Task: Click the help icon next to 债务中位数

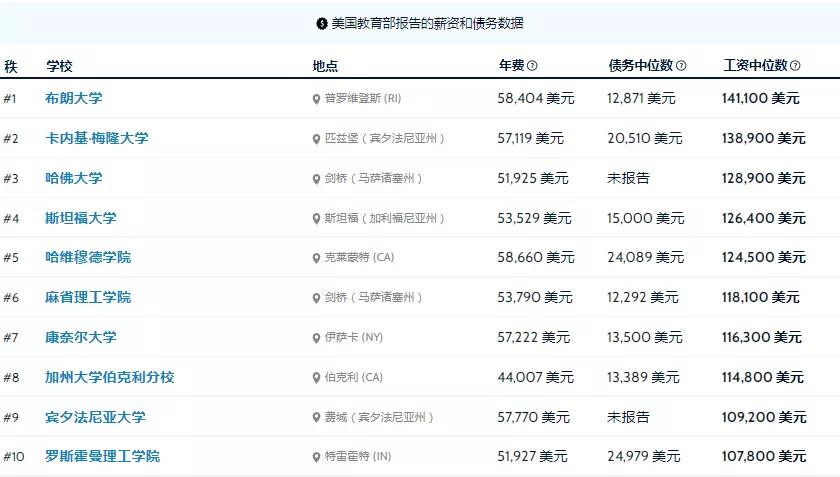Action: (681, 65)
